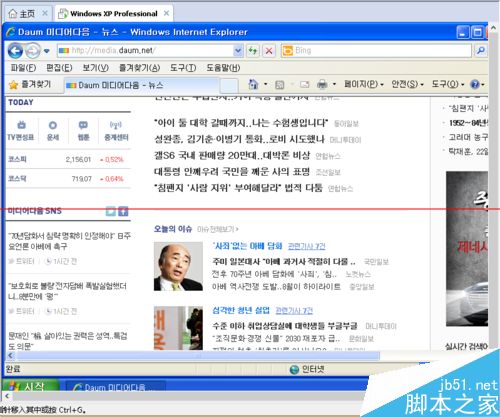Screen dimensions: 500x417
Task: Click the home page icon in toolbar
Action: (253, 84)
